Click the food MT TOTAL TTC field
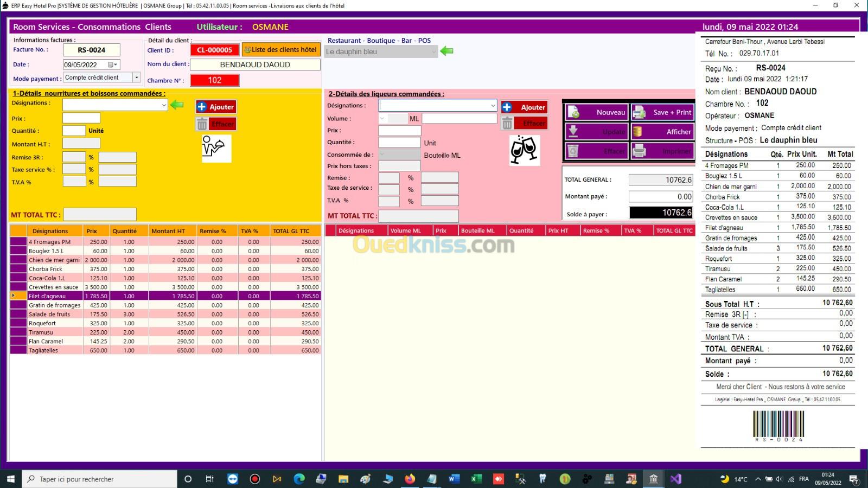This screenshot has height=488, width=868. point(100,215)
